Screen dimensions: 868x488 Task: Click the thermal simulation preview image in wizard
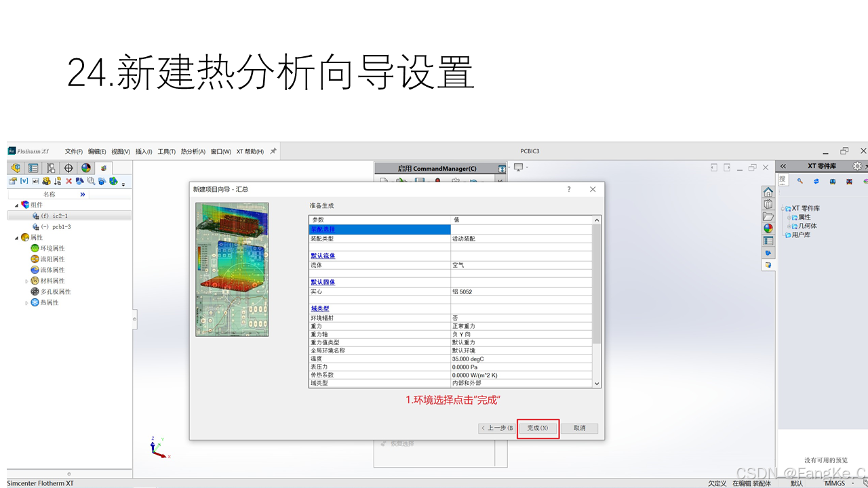(x=232, y=269)
